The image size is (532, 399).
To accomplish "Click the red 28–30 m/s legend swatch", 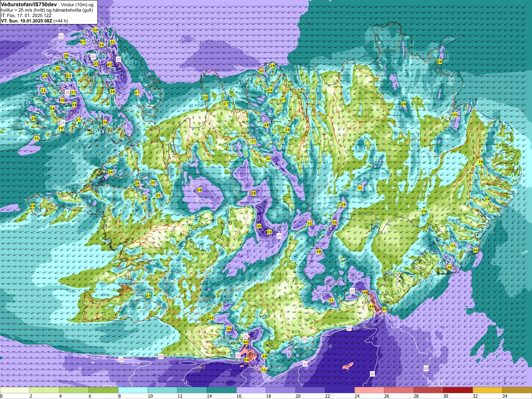I will 428,391.
